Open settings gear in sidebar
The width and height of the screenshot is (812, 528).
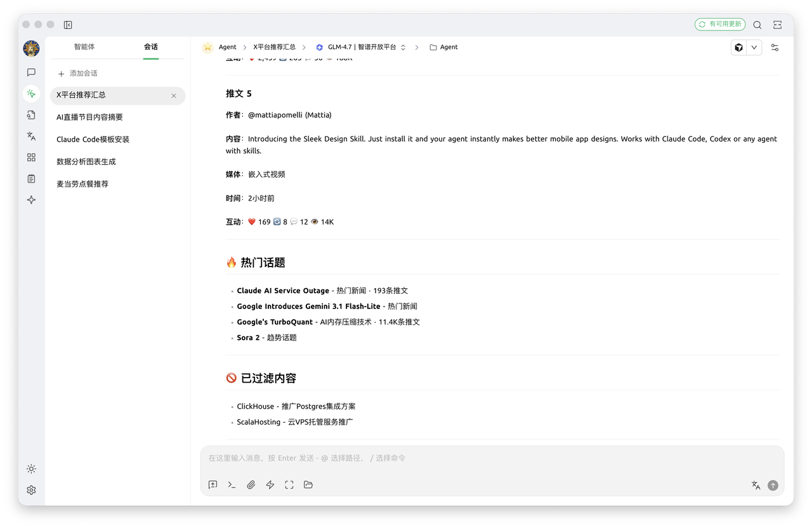click(x=31, y=490)
